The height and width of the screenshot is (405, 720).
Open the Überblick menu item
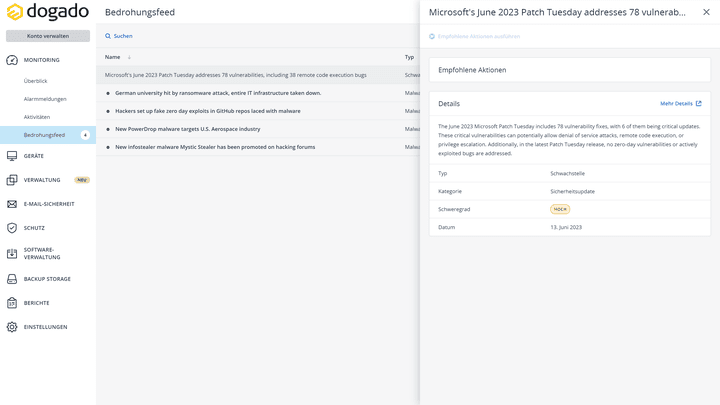[x=36, y=81]
